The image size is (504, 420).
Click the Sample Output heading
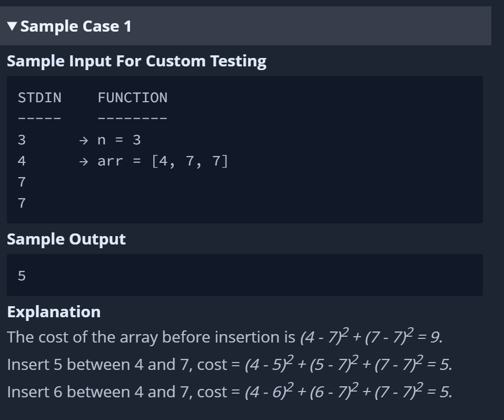66,239
